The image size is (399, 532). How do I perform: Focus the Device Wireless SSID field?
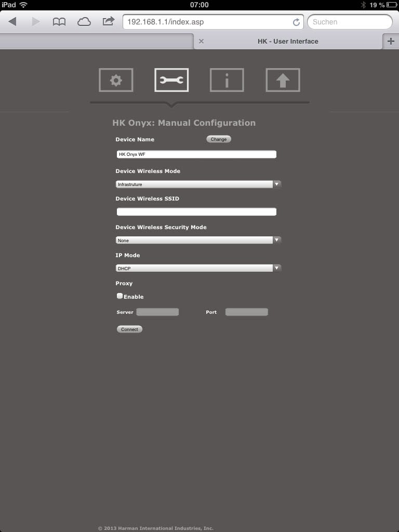tap(196, 212)
